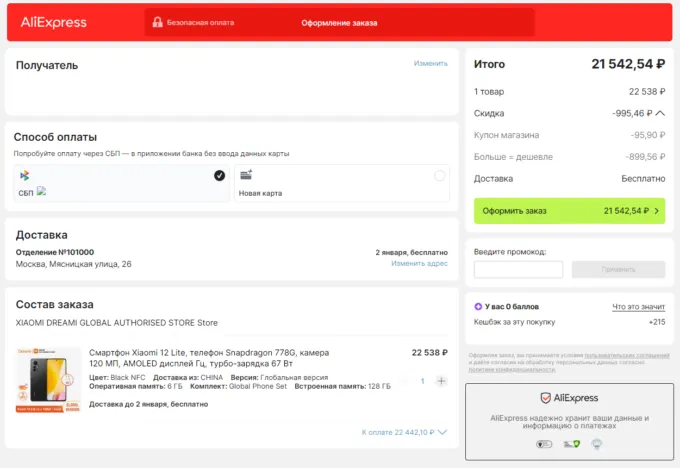Select Новая карта payment option
Screen dimensions: 680x468
342,183
